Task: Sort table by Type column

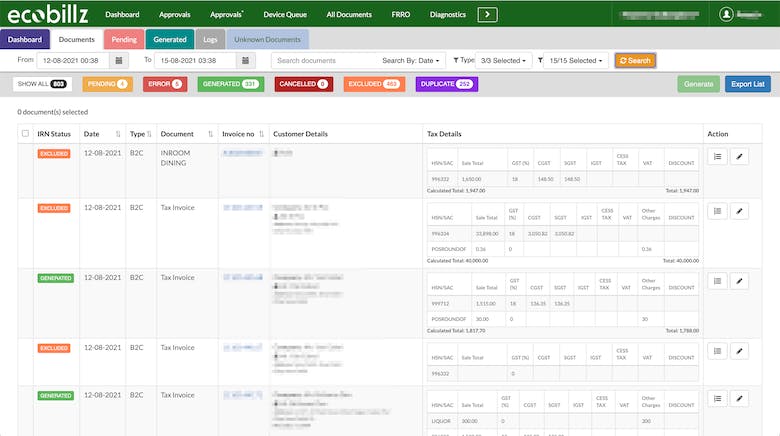Action: (149, 134)
